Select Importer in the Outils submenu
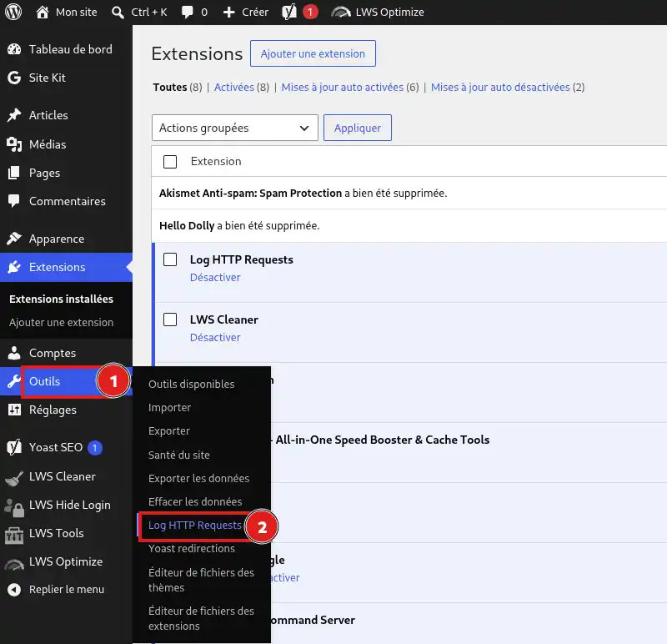This screenshot has width=667, height=644. tap(169, 408)
